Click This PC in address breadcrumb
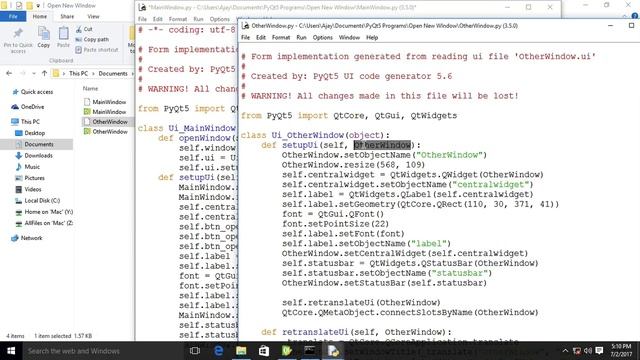Screen dimensions: 640x360 coord(78,73)
